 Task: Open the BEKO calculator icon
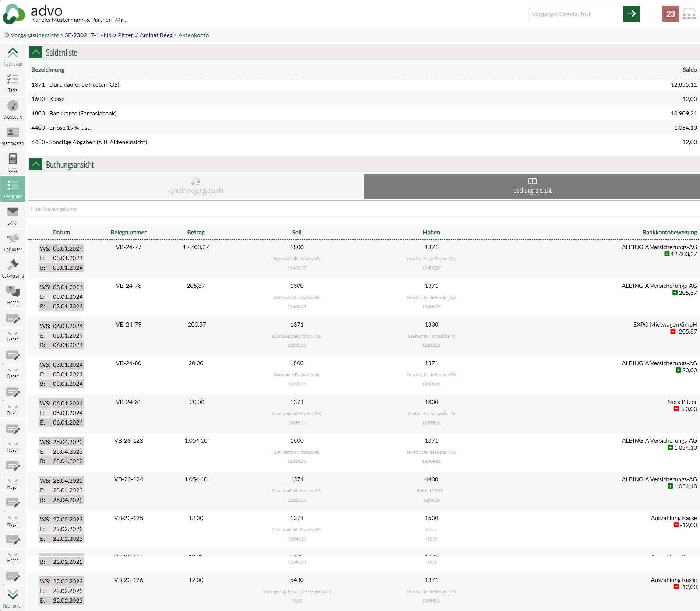13,163
